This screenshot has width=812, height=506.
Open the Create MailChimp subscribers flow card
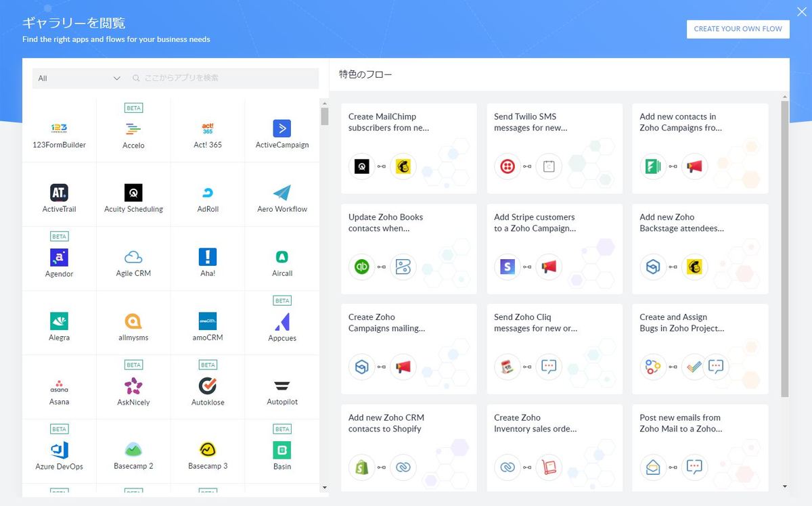(x=409, y=148)
